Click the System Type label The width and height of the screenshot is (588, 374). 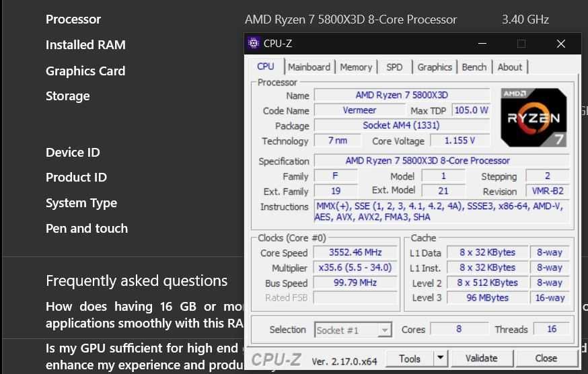pos(81,203)
